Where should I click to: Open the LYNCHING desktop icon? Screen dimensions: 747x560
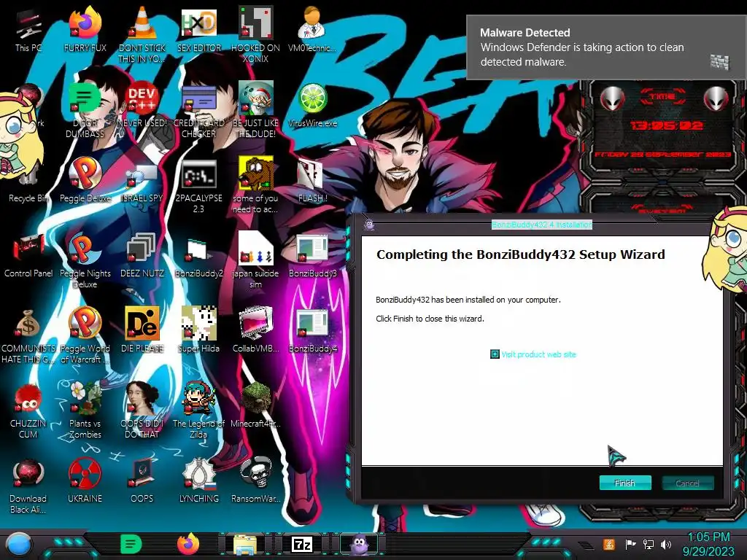click(x=199, y=482)
